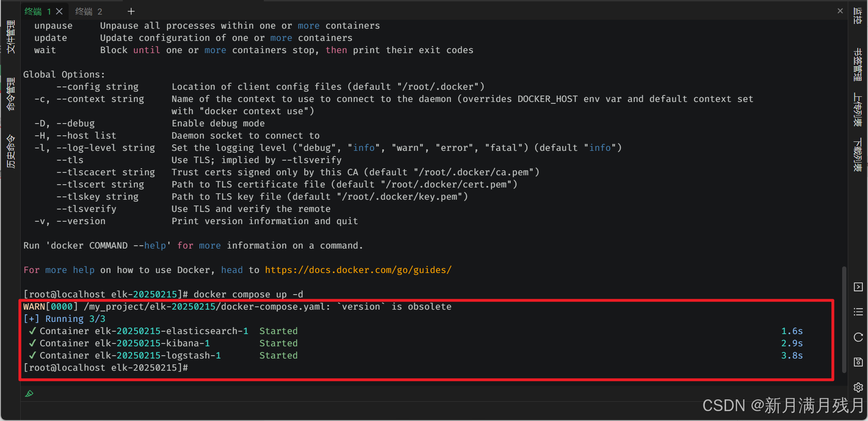
Task: Click the final [root@localhost elk-20250215]# prompt
Action: (106, 367)
